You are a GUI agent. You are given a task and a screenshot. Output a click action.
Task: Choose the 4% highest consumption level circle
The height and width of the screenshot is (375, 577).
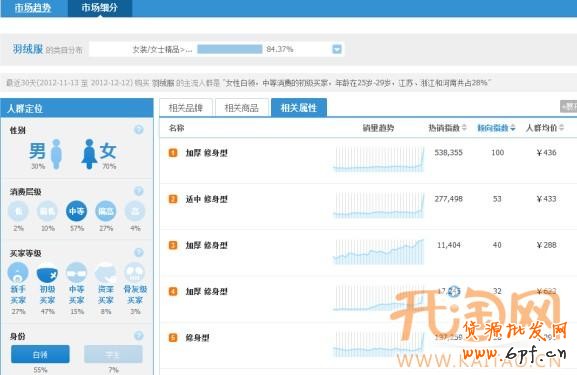pyautogui.click(x=135, y=211)
